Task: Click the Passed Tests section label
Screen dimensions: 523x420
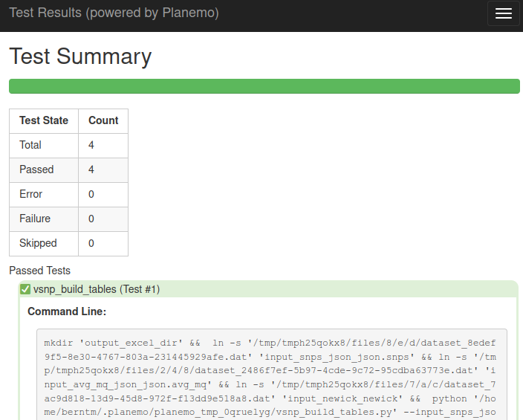Action: 39,271
